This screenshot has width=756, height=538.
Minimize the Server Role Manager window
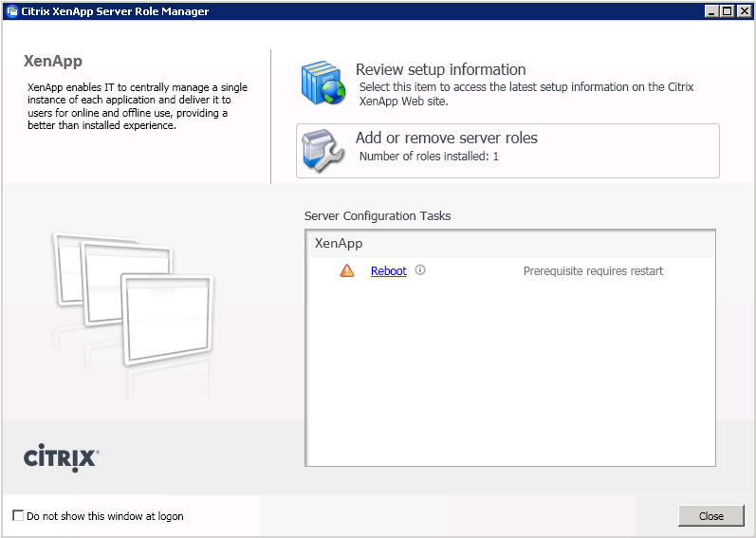(711, 11)
